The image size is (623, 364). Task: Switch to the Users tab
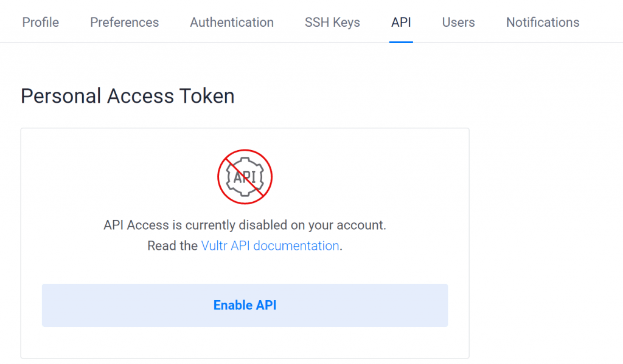458,22
